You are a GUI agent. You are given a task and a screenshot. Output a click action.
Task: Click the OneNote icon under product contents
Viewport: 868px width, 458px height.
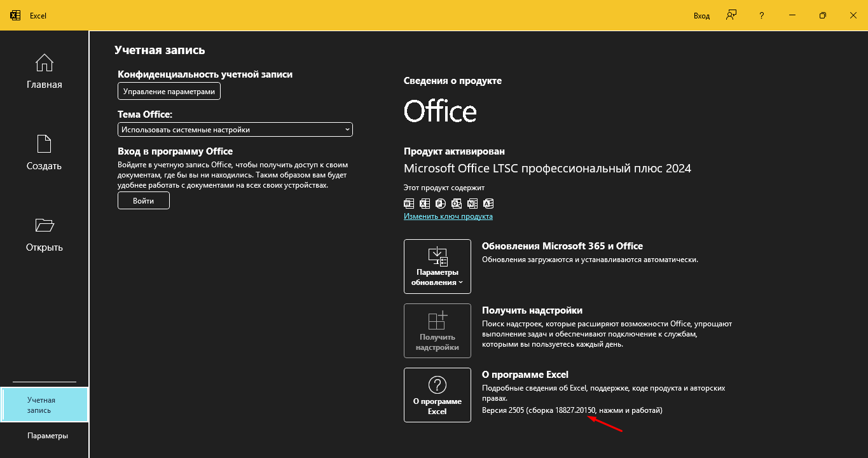(x=472, y=204)
